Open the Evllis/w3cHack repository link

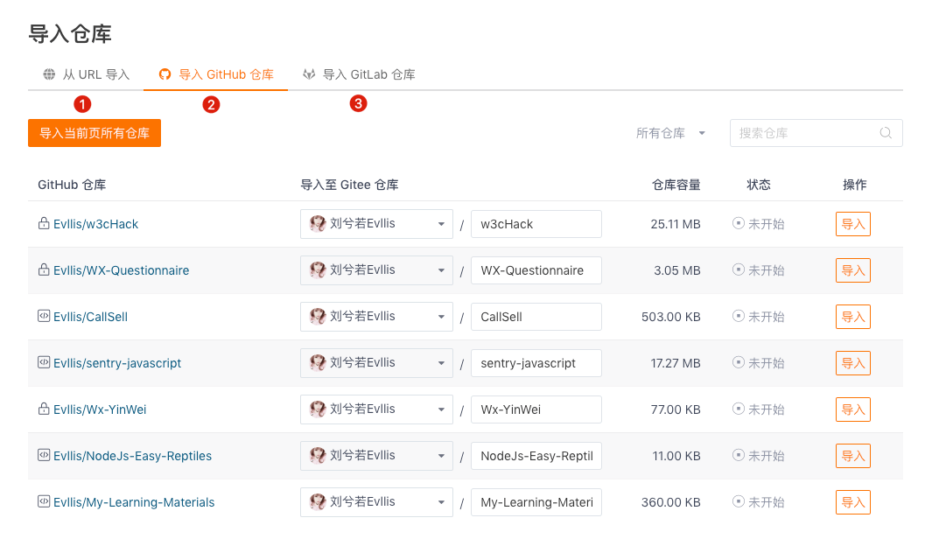click(x=95, y=224)
